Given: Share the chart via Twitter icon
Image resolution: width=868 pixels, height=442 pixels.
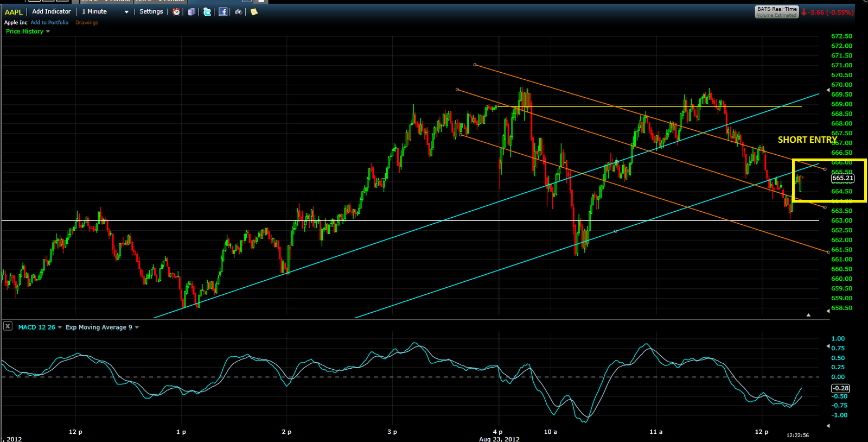Looking at the screenshot, I should point(207,11).
